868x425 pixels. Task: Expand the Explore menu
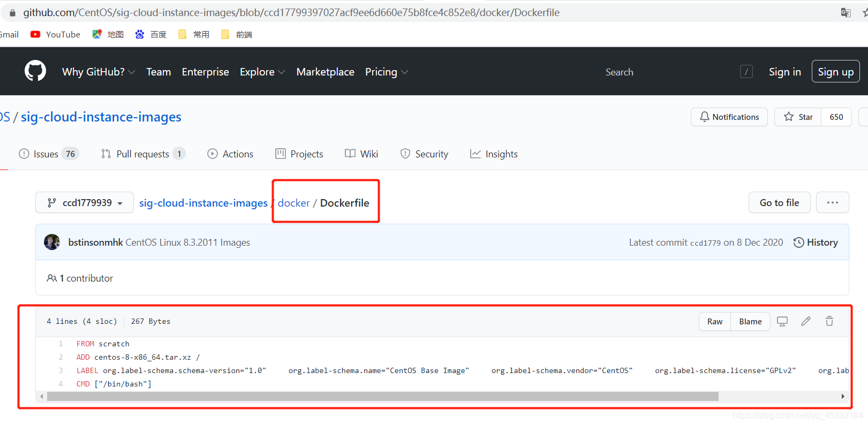(x=262, y=72)
